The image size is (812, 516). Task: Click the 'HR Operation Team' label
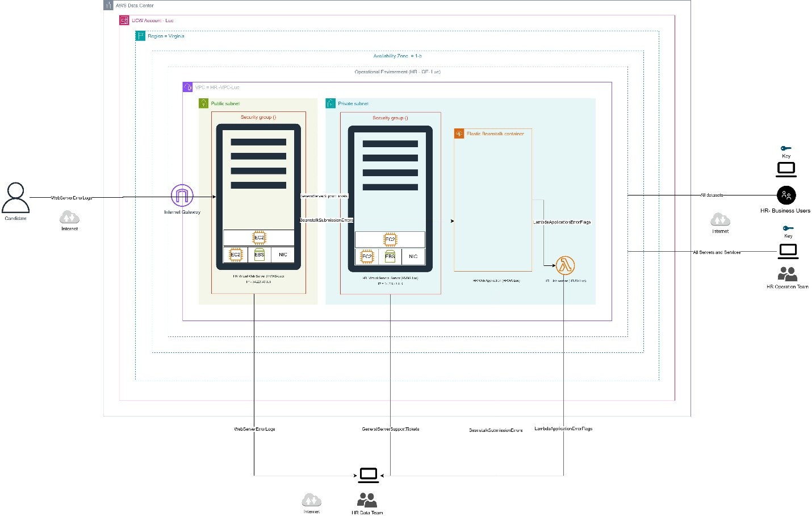point(788,286)
